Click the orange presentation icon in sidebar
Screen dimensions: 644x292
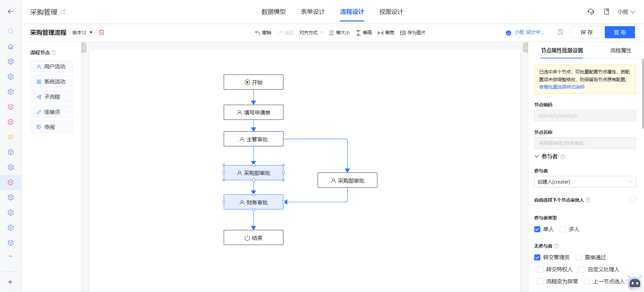click(10, 137)
